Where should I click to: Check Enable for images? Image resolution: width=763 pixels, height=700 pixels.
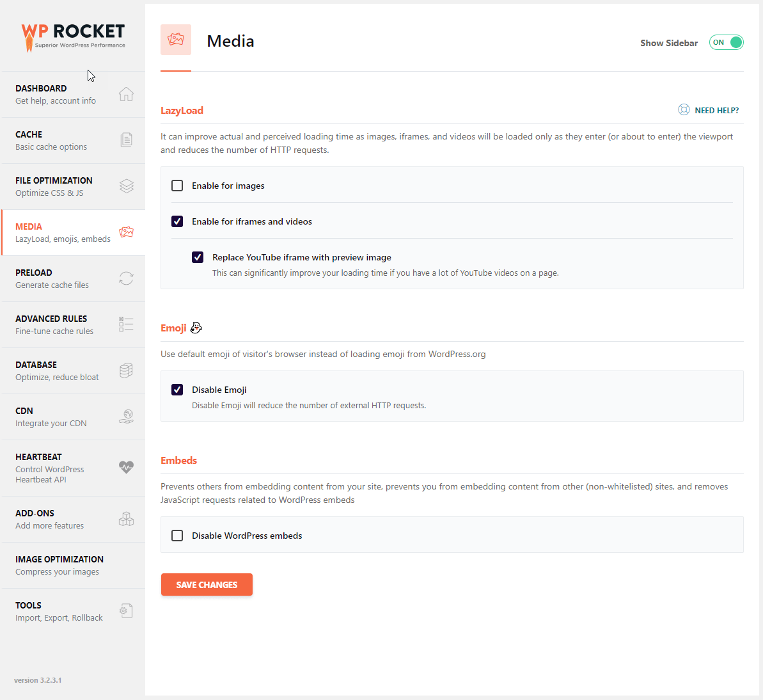[x=177, y=186]
